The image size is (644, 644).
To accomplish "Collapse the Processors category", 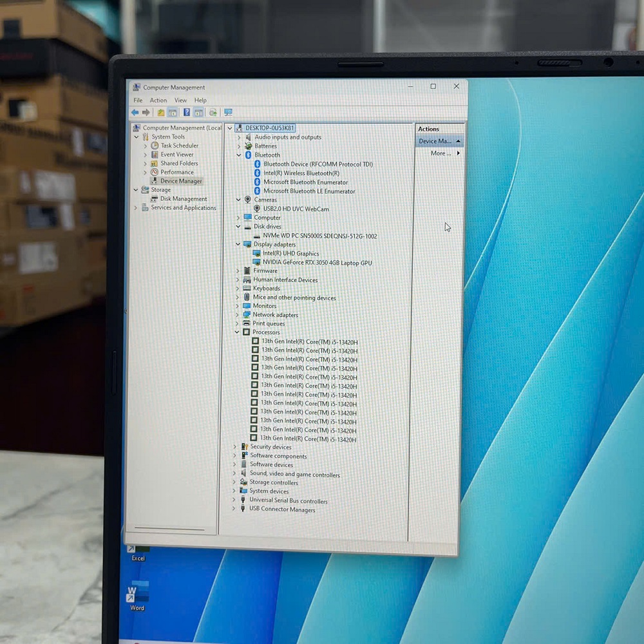I will 237,332.
